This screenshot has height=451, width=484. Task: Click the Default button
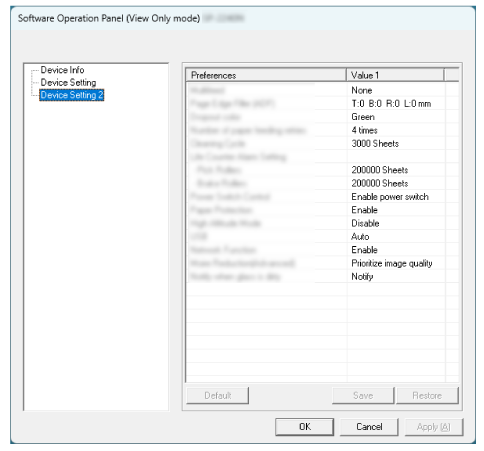218,396
